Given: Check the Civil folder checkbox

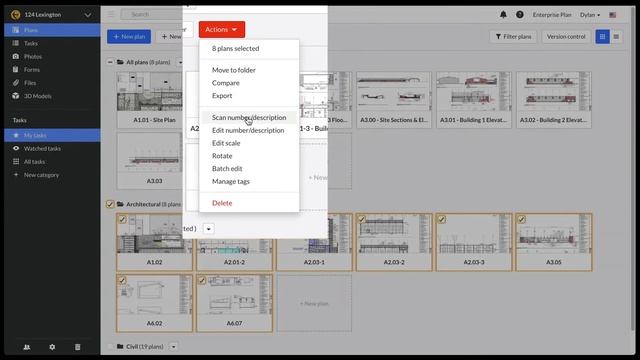Looking at the screenshot, I should [110, 347].
